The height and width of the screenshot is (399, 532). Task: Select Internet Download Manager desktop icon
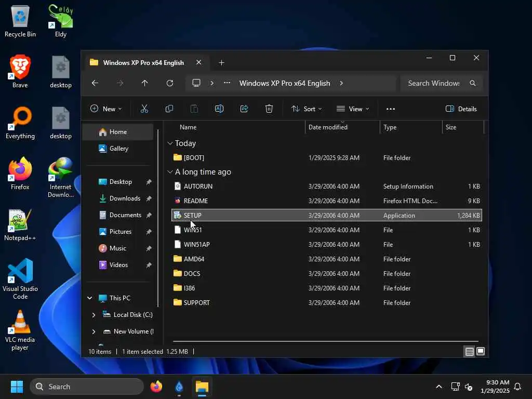click(61, 178)
